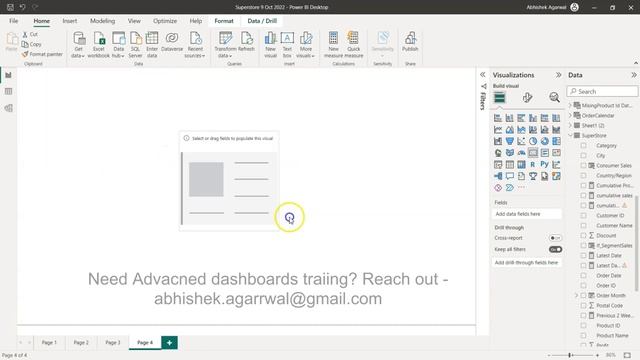Open Quick measure dialog
The width and height of the screenshot is (640, 360).
click(x=353, y=45)
